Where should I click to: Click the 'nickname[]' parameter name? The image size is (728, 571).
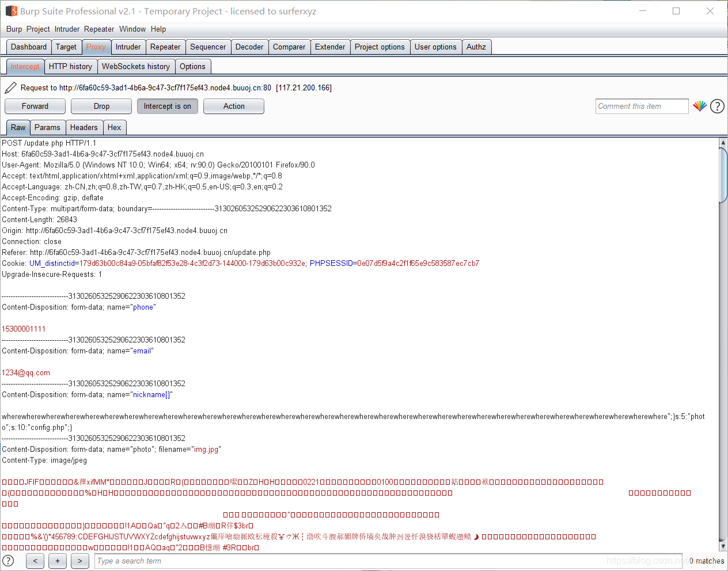pos(151,394)
